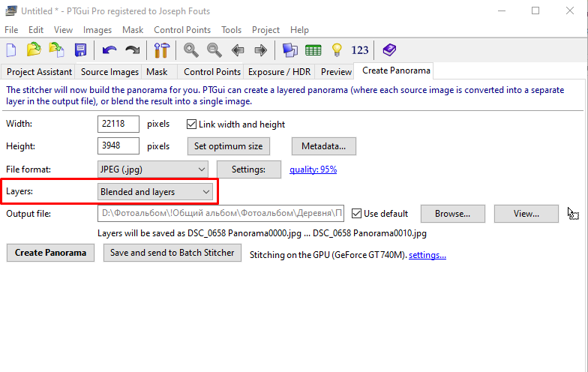Image resolution: width=588 pixels, height=372 pixels.
Task: Click the light bulb assistant icon
Action: pyautogui.click(x=337, y=49)
